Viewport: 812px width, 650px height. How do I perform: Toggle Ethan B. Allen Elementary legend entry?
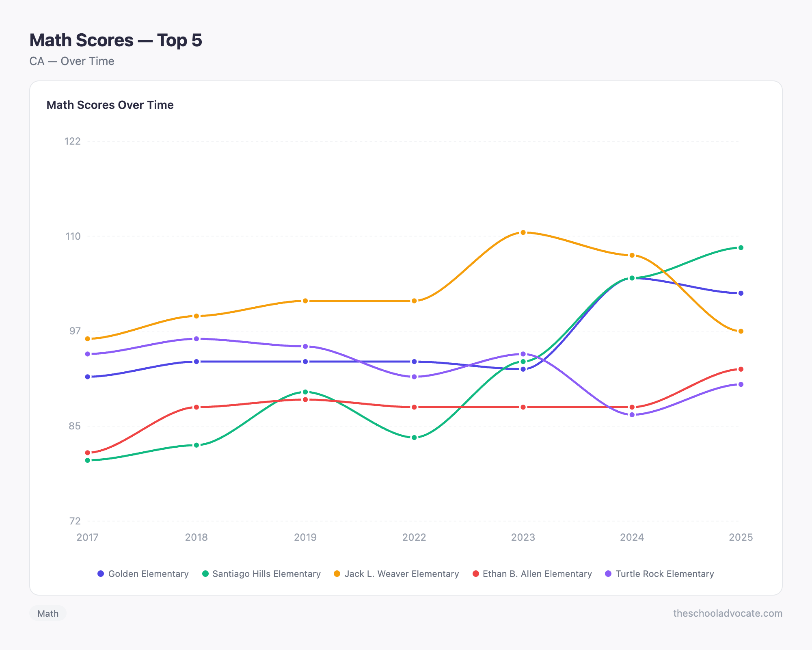[x=532, y=574]
